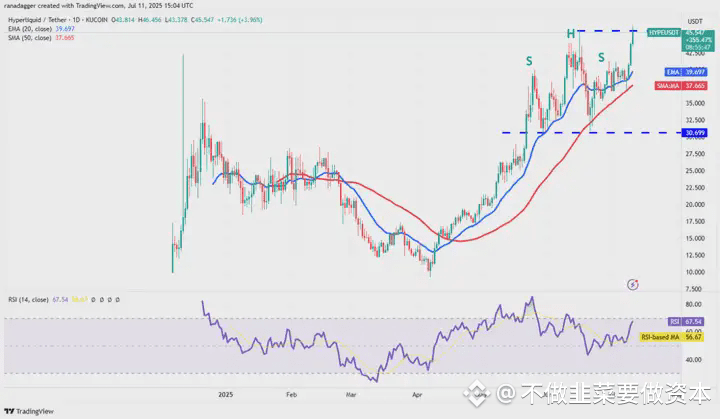
Task: Click the 30.699 support level price label
Action: pyautogui.click(x=695, y=133)
